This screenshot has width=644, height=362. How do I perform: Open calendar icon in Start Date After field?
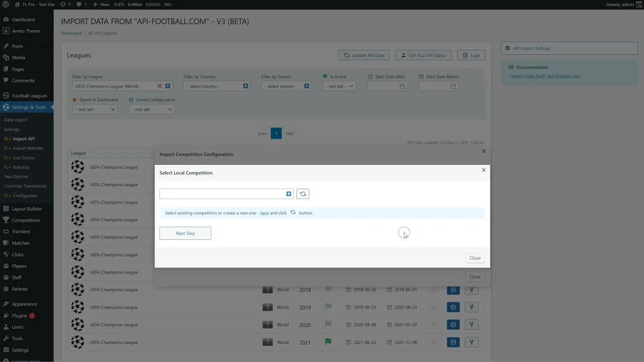pos(402,86)
